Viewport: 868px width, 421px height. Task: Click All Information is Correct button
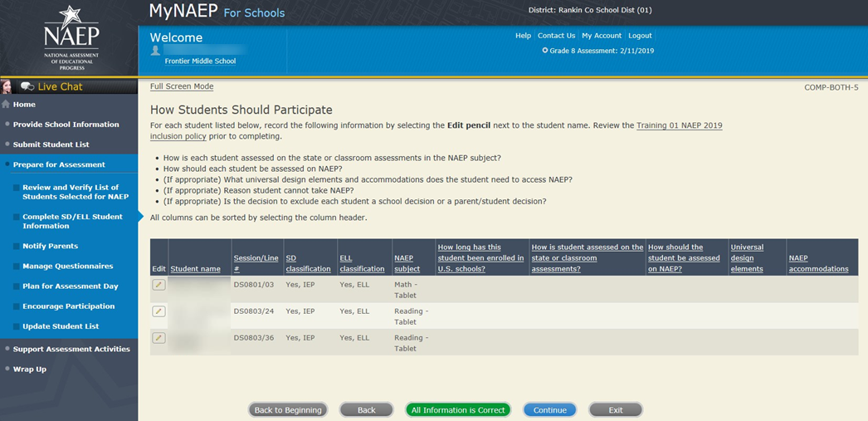pyautogui.click(x=458, y=410)
